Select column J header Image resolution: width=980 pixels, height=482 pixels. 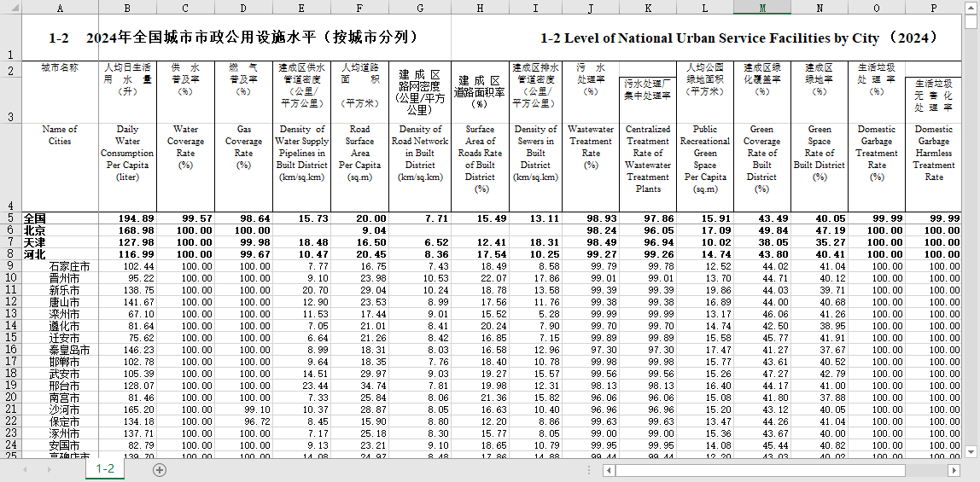coord(591,8)
